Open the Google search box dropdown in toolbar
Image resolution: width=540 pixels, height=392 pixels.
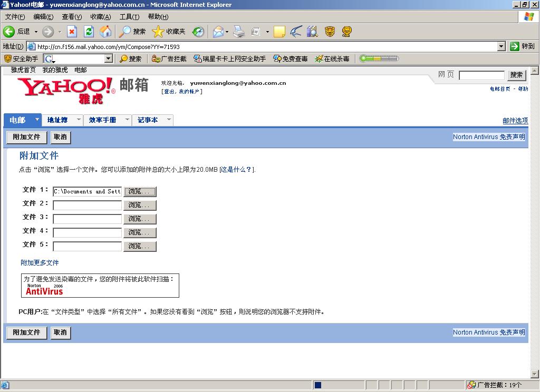[109, 59]
